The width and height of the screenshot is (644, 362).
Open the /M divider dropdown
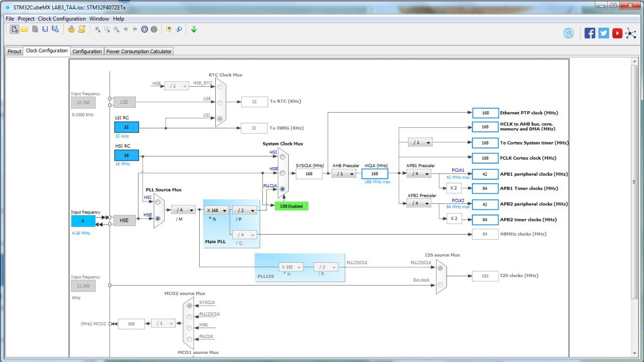tap(183, 210)
